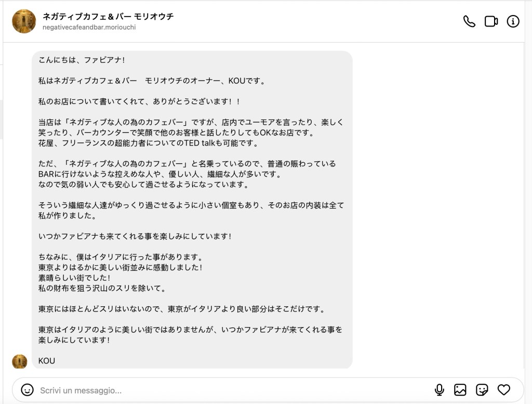The height and width of the screenshot is (404, 532).
Task: Open the emoji picker in the message bar
Action: point(27,389)
